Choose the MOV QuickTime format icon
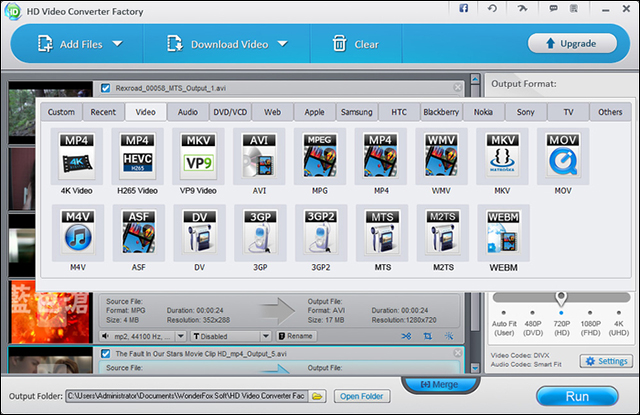The width and height of the screenshot is (640, 415). point(563,156)
